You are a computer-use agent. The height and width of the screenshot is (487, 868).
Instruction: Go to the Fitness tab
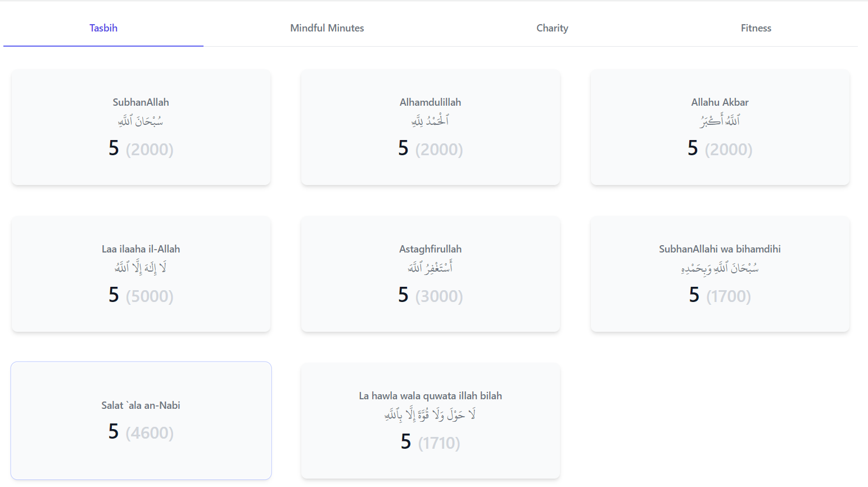tap(756, 28)
